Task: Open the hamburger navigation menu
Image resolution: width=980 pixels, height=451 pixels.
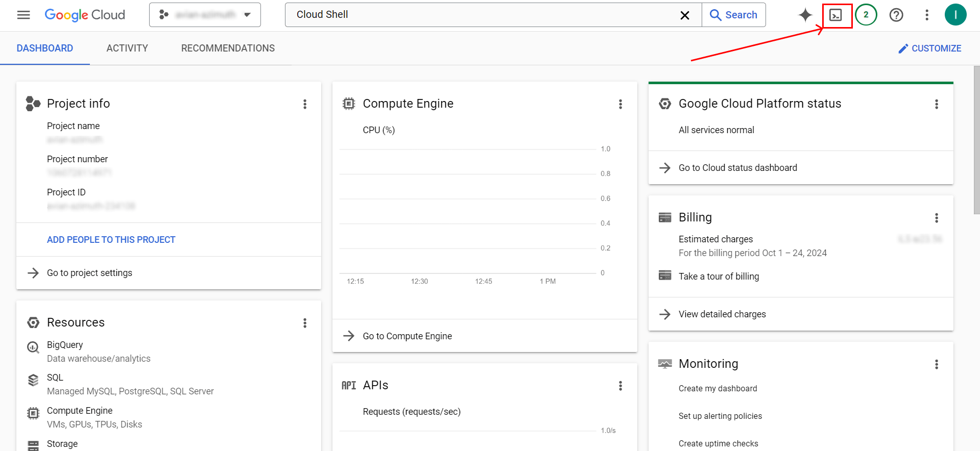Action: (x=23, y=15)
